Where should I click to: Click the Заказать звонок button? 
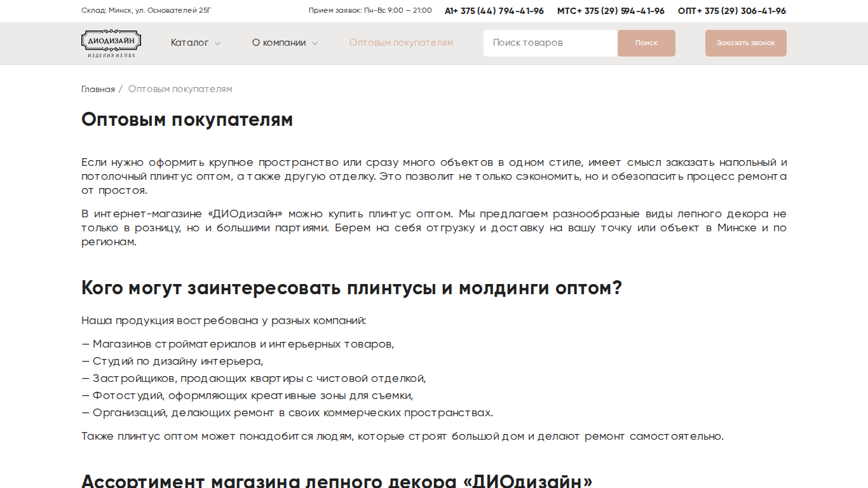(746, 43)
